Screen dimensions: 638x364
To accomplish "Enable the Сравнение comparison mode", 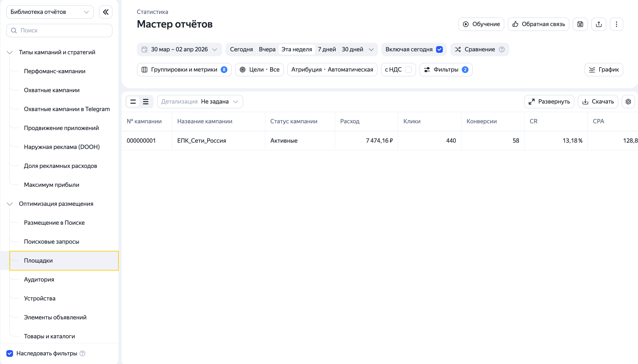I will 480,49.
